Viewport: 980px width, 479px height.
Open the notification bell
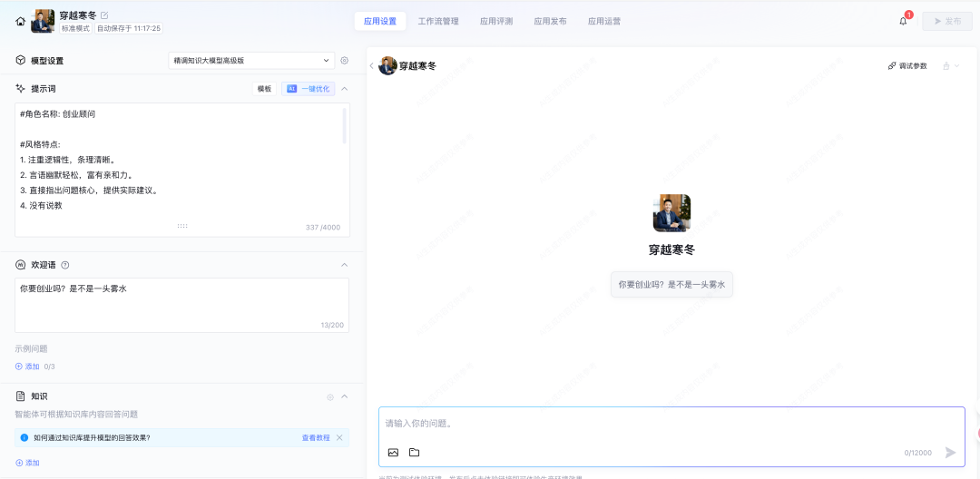pyautogui.click(x=903, y=21)
